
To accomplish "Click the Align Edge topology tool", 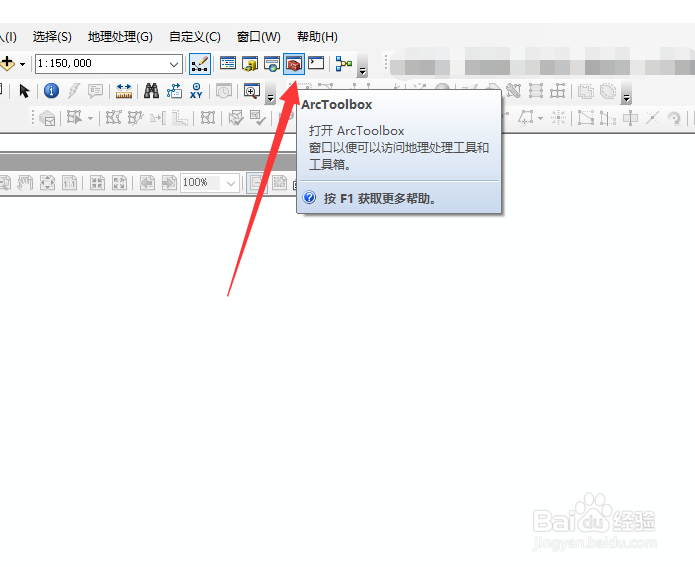I will tap(158, 118).
